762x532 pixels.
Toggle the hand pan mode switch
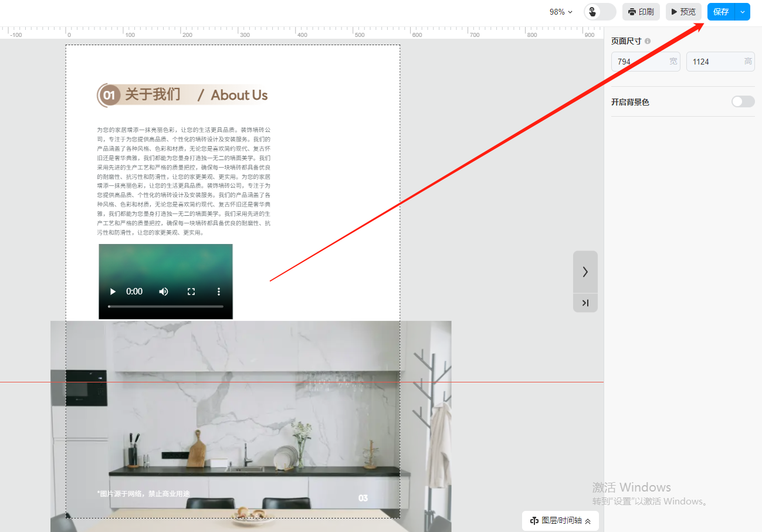point(600,12)
